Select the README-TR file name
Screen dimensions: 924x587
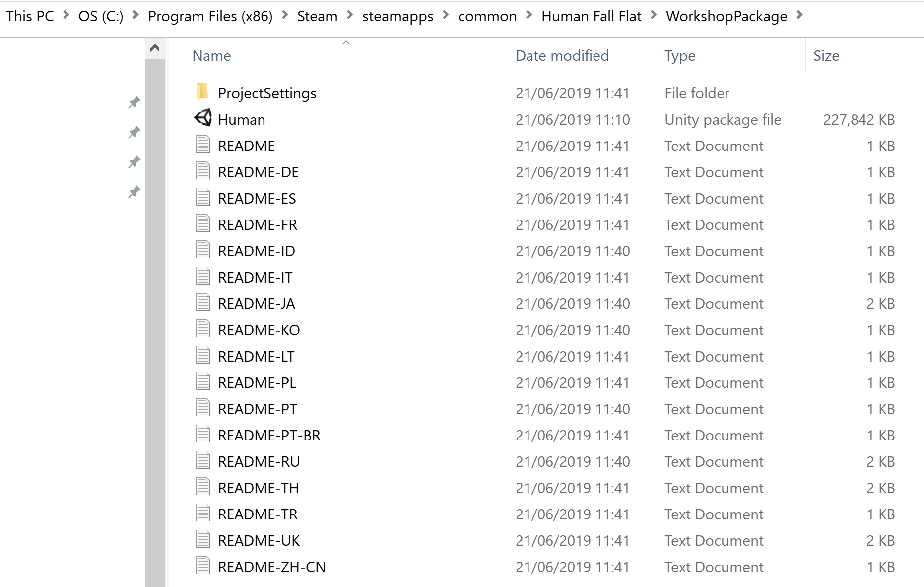[258, 514]
